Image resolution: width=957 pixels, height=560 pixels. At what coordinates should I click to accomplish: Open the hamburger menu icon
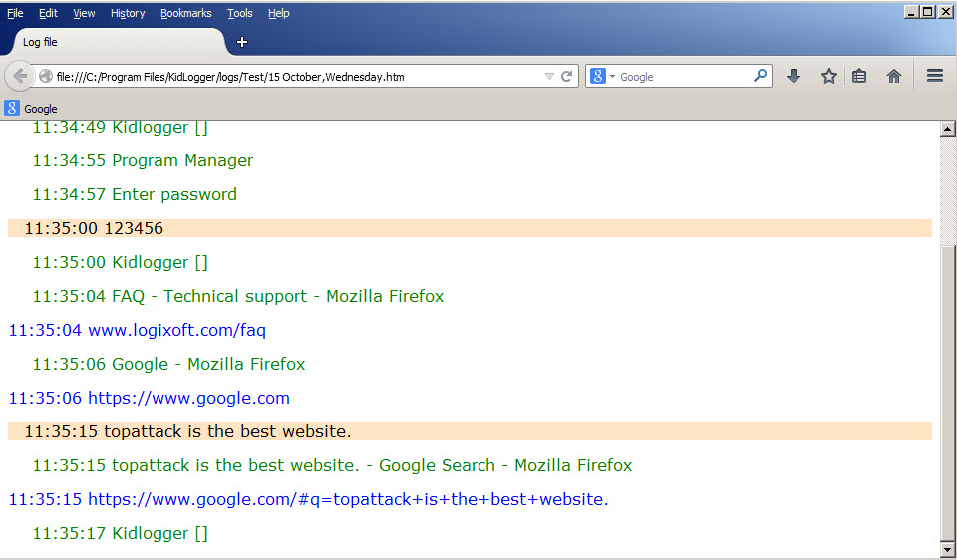934,76
